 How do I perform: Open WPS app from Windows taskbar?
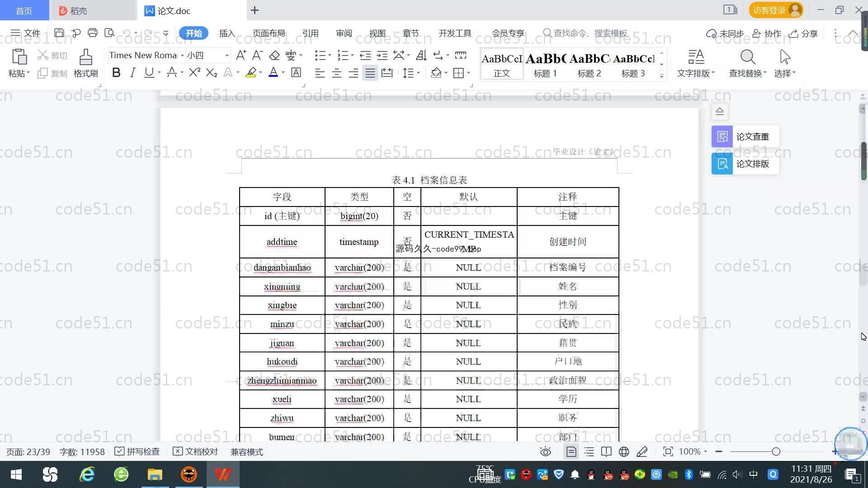(x=223, y=474)
